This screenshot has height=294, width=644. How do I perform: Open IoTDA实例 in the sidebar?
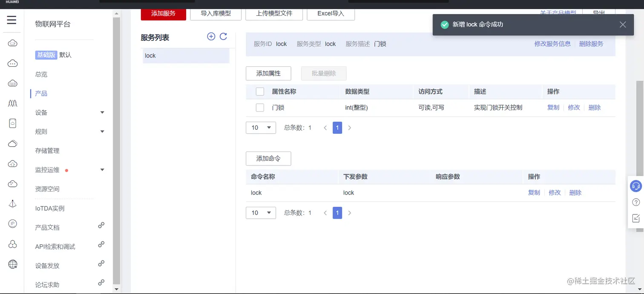point(50,208)
